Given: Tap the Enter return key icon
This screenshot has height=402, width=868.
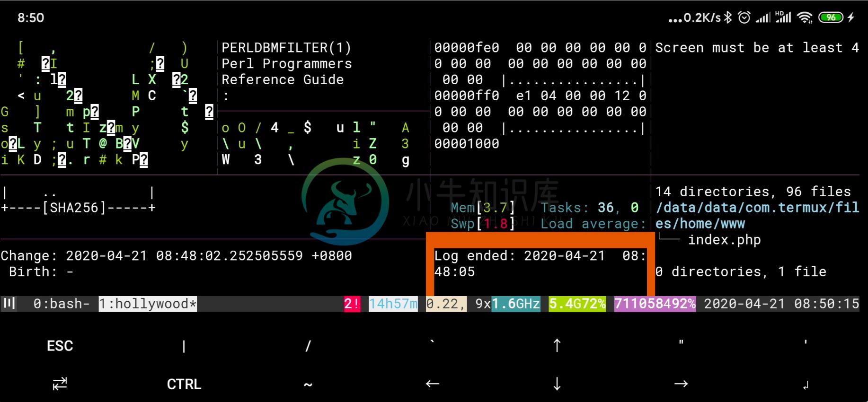Looking at the screenshot, I should click(x=805, y=385).
